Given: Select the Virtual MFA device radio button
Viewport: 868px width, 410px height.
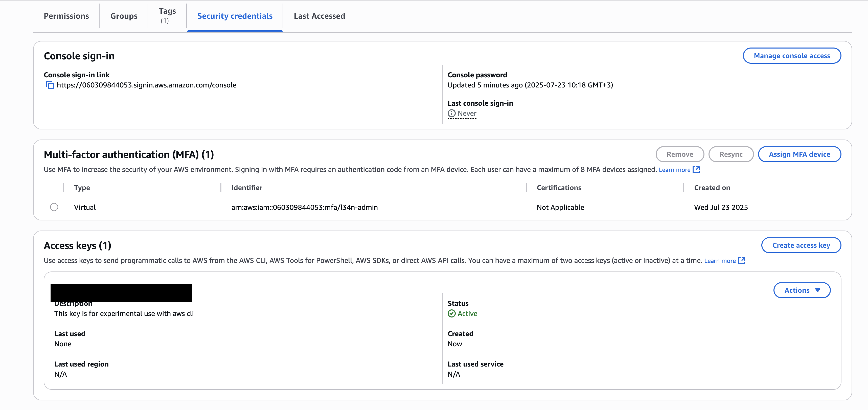Looking at the screenshot, I should [x=54, y=207].
